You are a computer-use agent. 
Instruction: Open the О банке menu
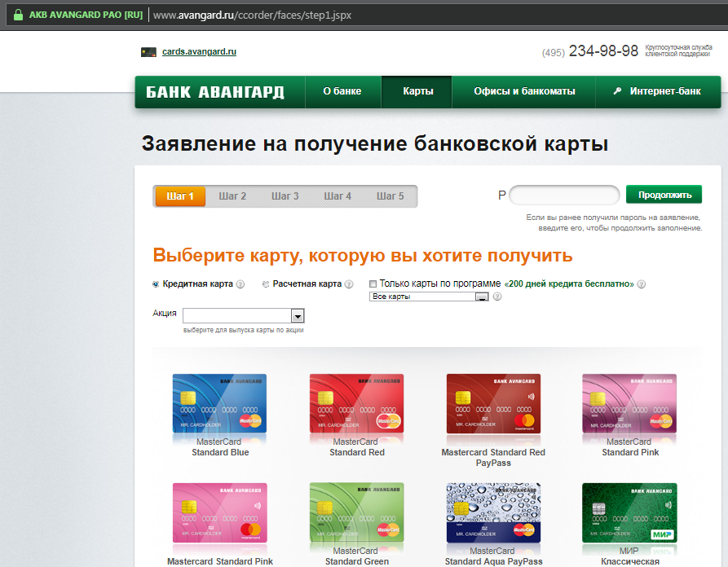pyautogui.click(x=342, y=91)
